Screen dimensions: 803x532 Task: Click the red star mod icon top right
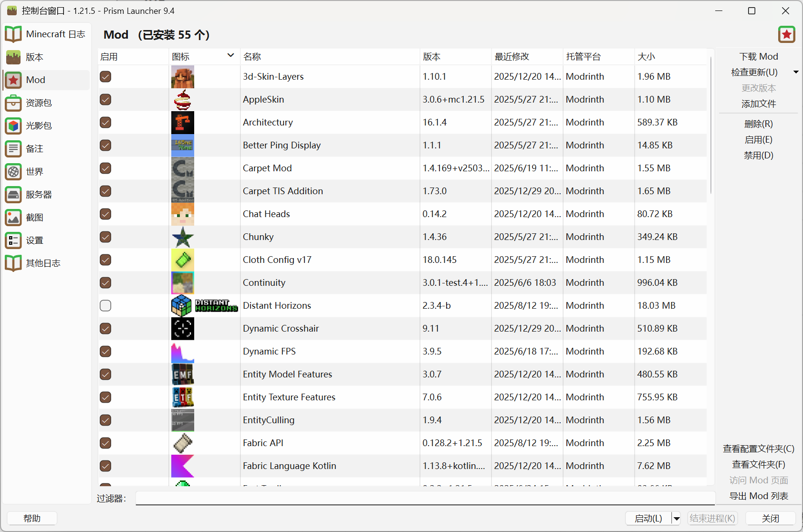[787, 34]
